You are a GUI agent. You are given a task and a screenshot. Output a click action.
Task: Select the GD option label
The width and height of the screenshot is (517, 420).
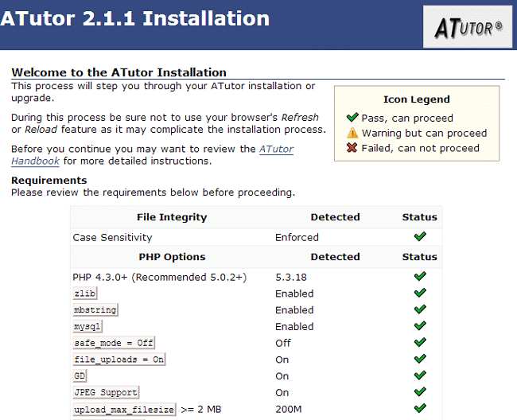click(x=80, y=375)
